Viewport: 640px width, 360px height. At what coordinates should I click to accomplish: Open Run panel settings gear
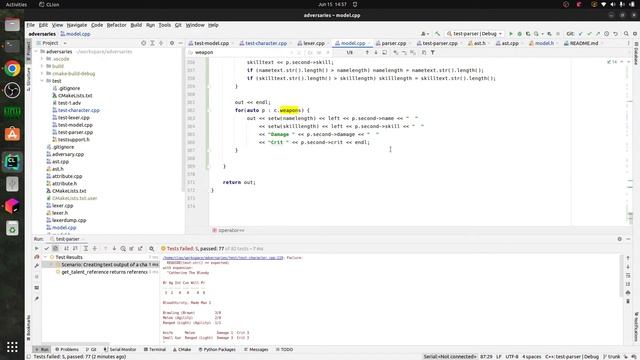tap(620, 239)
